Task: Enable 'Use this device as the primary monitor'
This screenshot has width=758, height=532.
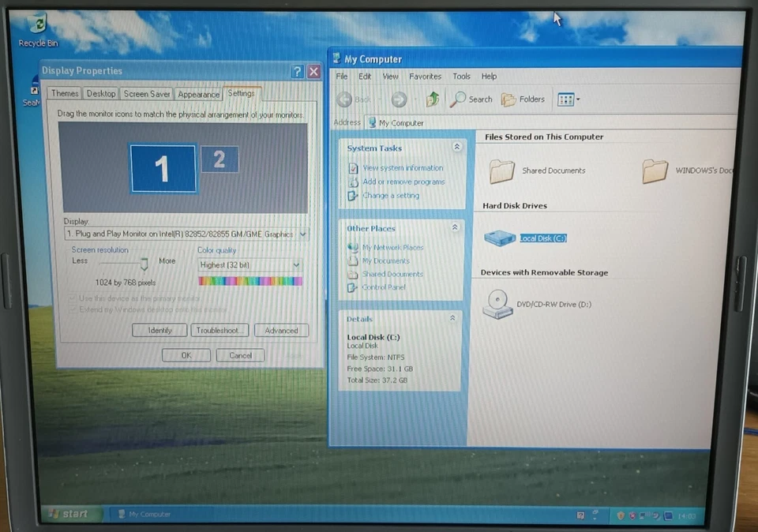Action: coord(73,298)
